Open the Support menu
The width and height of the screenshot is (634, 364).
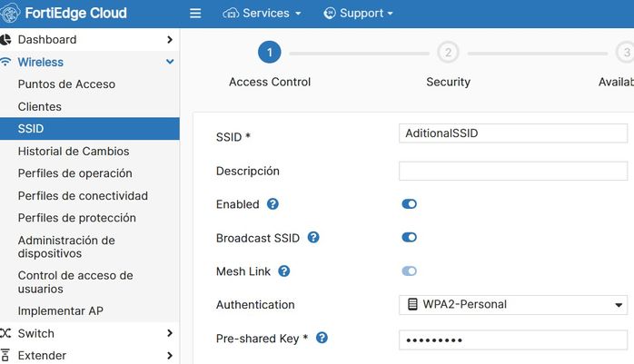coord(358,14)
